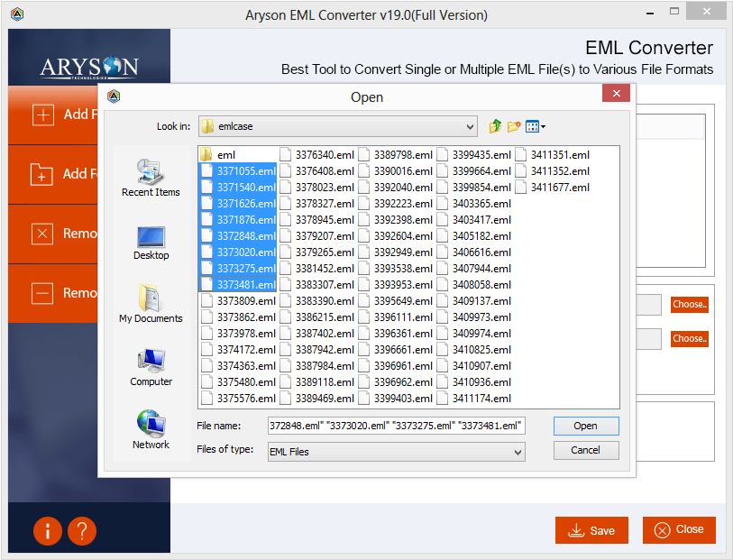Close the Open file dialog
This screenshot has width=733, height=560.
click(616, 94)
